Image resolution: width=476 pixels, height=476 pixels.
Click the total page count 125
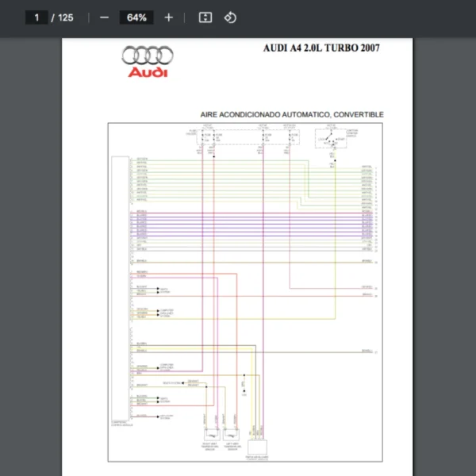[65, 17]
